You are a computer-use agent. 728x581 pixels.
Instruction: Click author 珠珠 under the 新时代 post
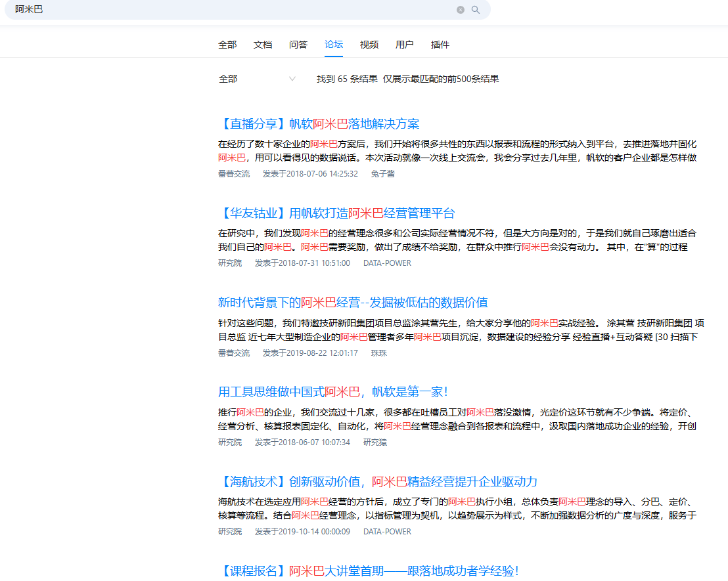coord(379,353)
